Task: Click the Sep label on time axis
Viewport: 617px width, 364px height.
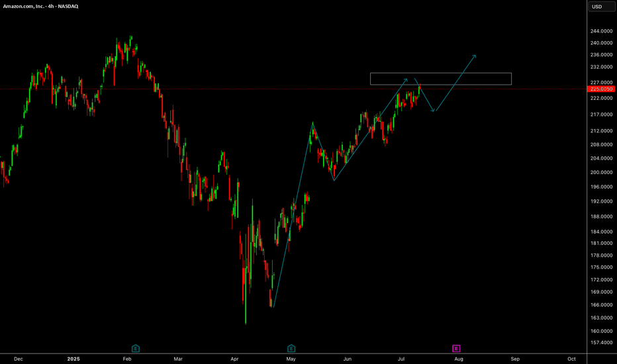Action: [515, 359]
